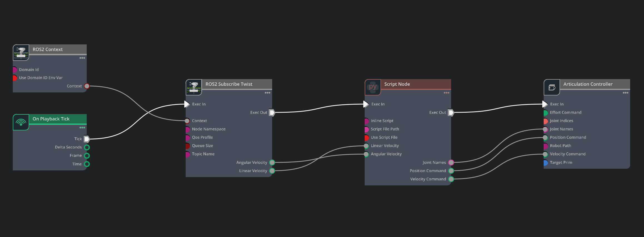Click the Delta Seconds label
Viewport: 644px width, 237px height.
[x=68, y=147]
